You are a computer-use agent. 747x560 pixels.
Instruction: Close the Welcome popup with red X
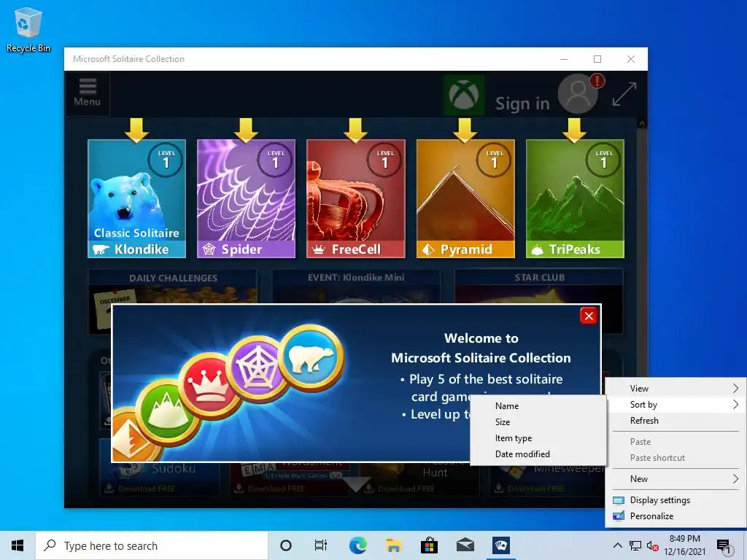pyautogui.click(x=589, y=316)
